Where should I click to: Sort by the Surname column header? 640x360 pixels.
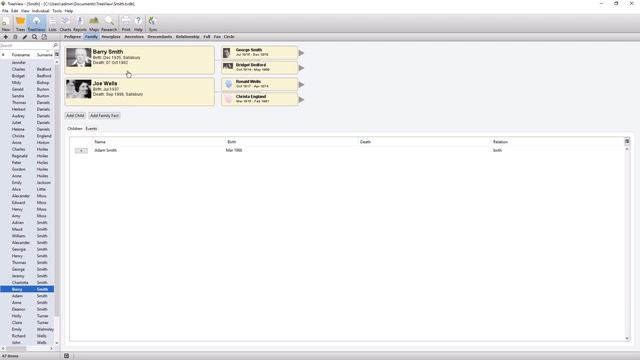[44, 55]
